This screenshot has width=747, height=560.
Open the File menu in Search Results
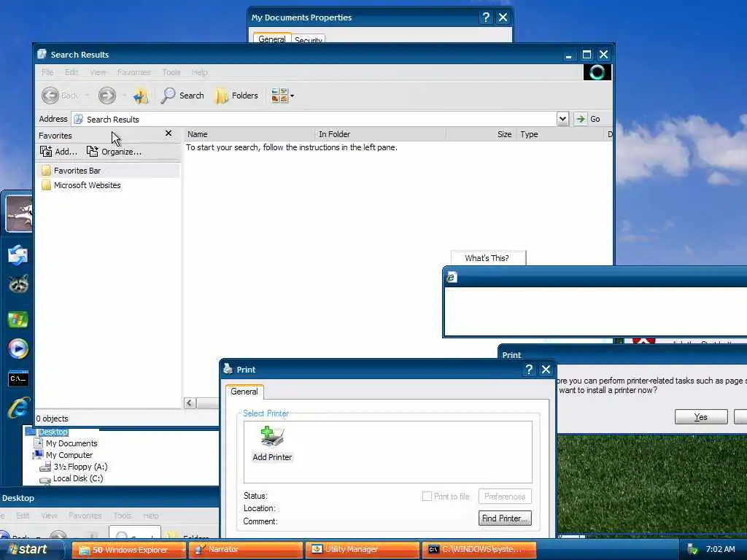[x=47, y=72]
